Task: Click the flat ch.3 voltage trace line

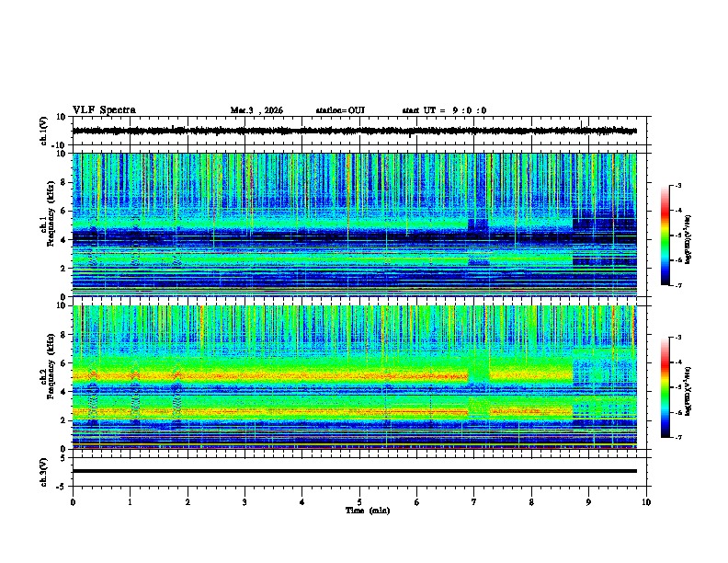Action: [354, 471]
